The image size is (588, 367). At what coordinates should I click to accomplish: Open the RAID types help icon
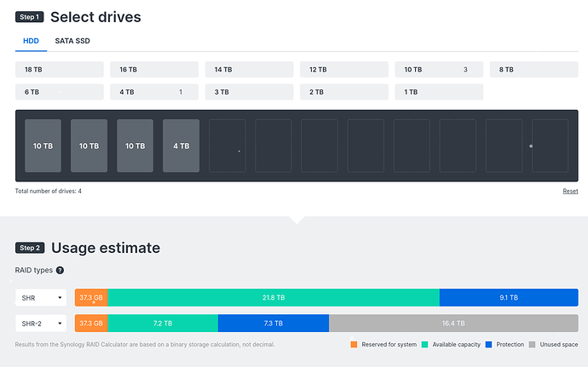(x=60, y=270)
